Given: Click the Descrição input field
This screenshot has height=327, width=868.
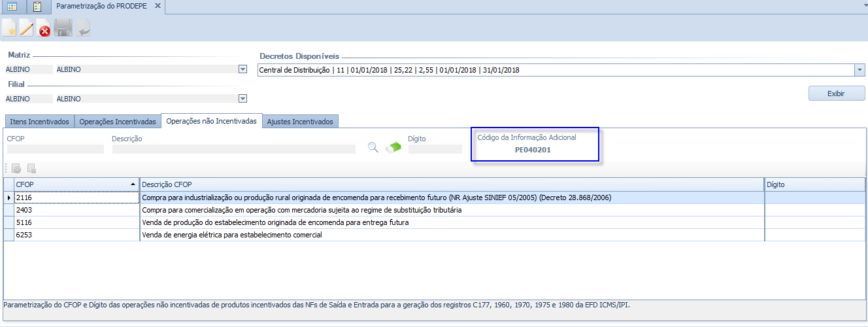Looking at the screenshot, I should (x=234, y=149).
